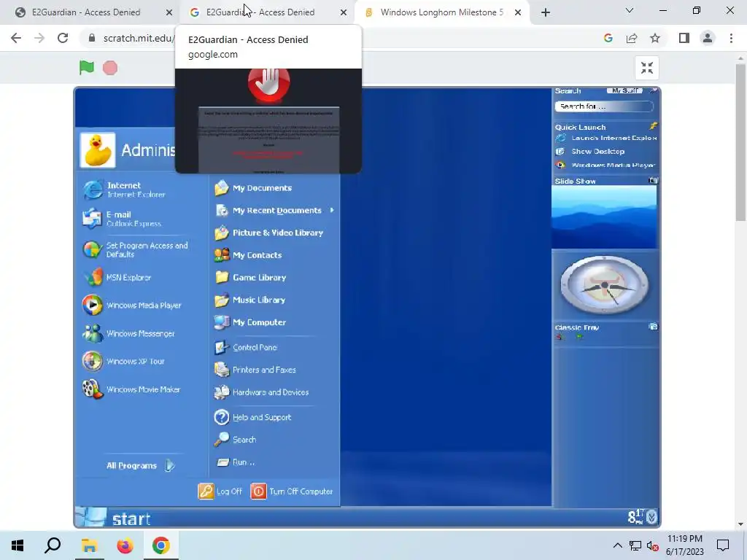
Task: Reload the current page
Action: [x=63, y=38]
